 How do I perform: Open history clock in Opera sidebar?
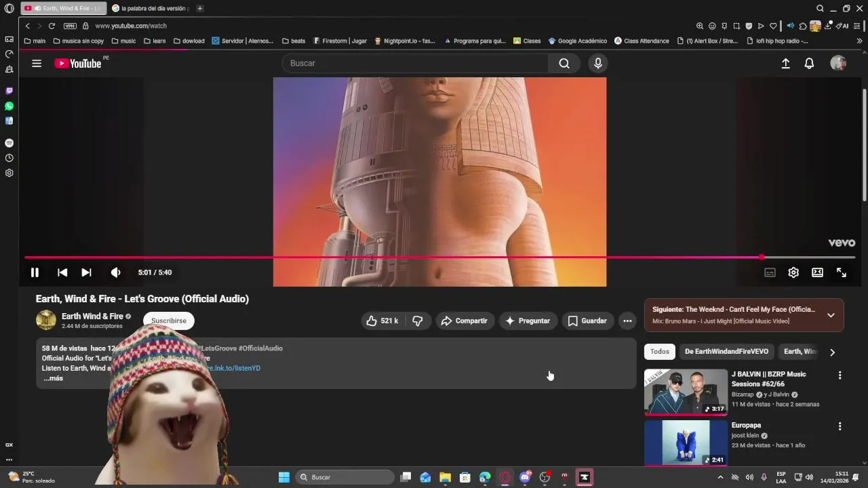9,158
